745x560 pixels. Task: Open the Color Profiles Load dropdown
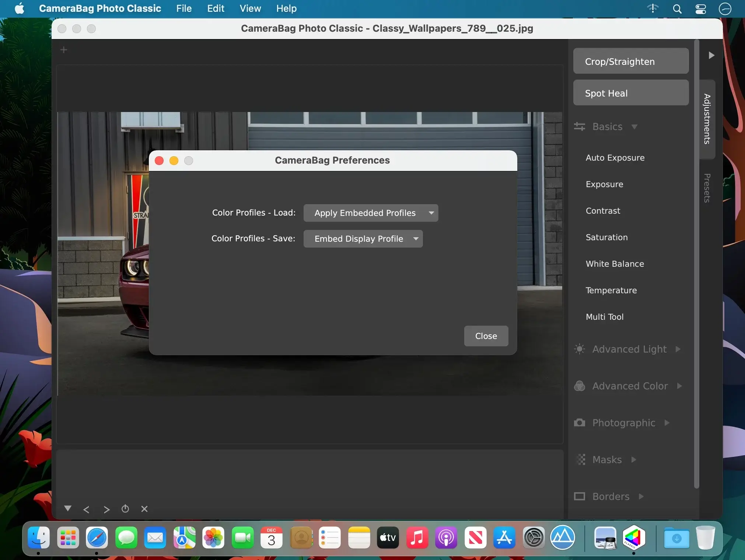371,213
